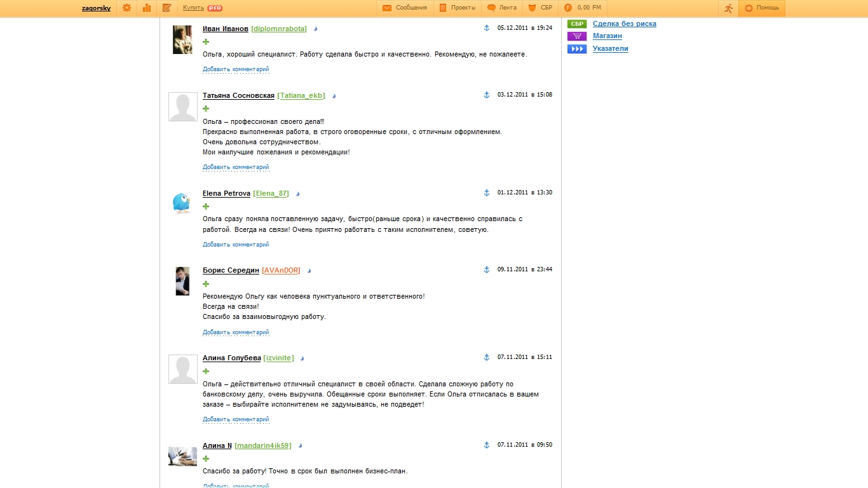868x488 pixels.
Task: Click the anchor icon on Иван Иванов's review
Action: coord(487,28)
